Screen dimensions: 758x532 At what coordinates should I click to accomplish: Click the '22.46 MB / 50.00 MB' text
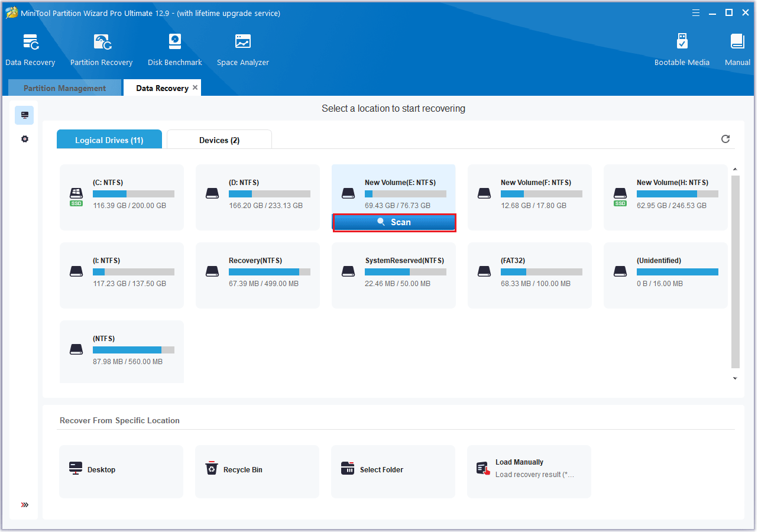pyautogui.click(x=397, y=284)
